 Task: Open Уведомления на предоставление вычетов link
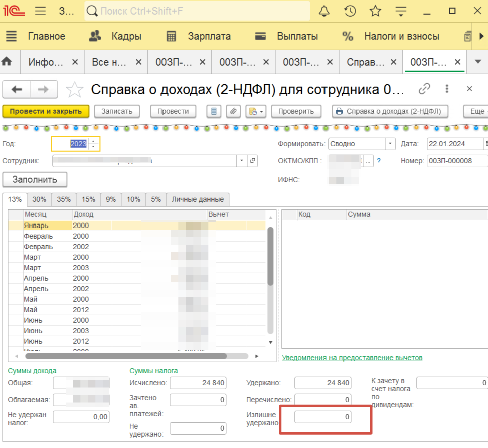coord(352,358)
